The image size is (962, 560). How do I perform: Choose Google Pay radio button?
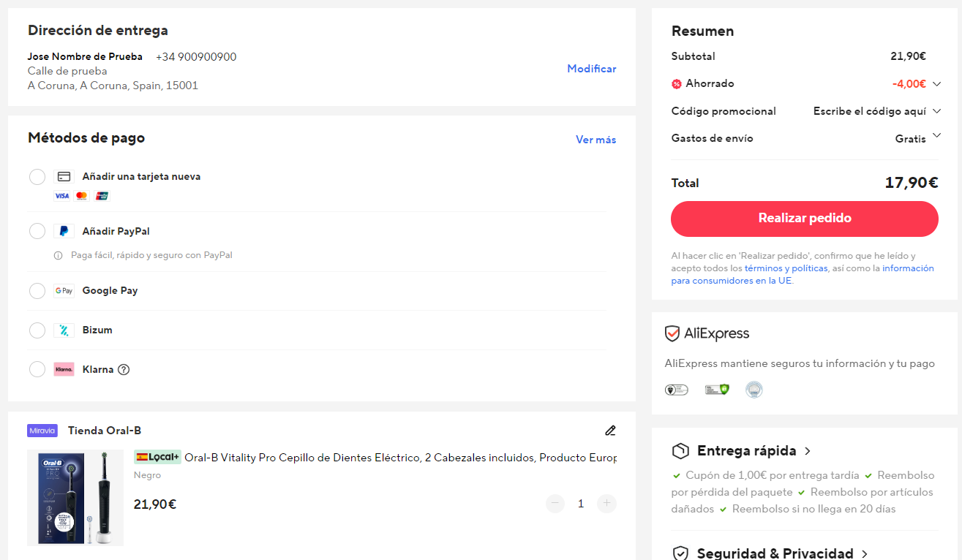coord(37,291)
